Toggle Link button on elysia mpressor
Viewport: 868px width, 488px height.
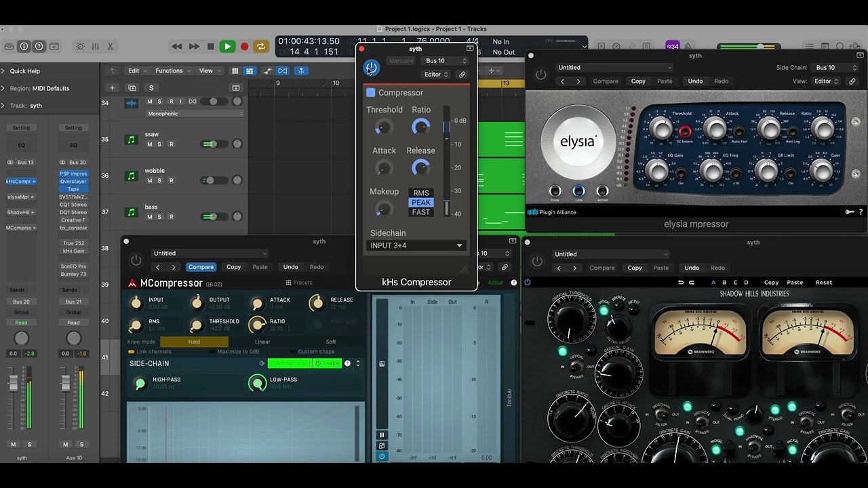click(578, 191)
